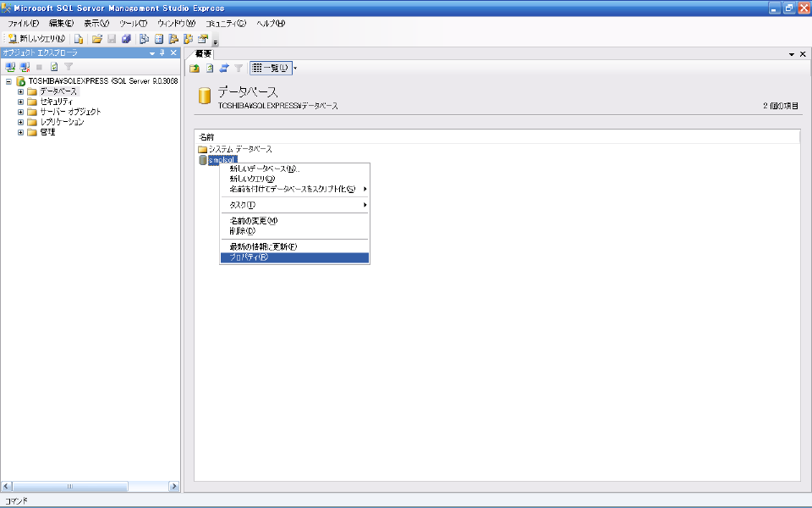
Task: Click the registered servers toolbar icon
Action: coord(145,39)
